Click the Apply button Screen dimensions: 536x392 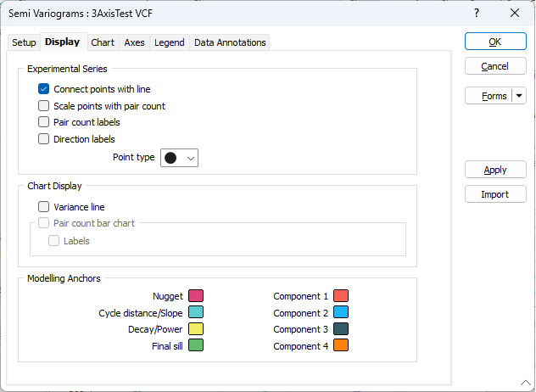[x=495, y=170]
